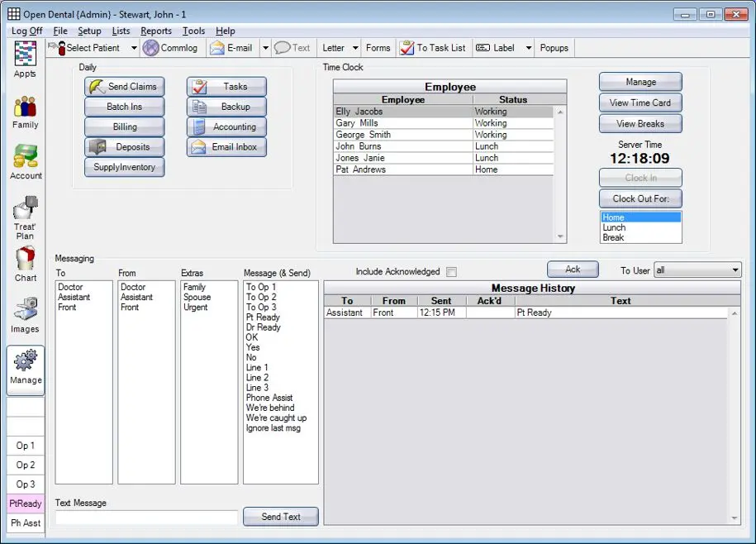Click the Clock In button

[640, 177]
